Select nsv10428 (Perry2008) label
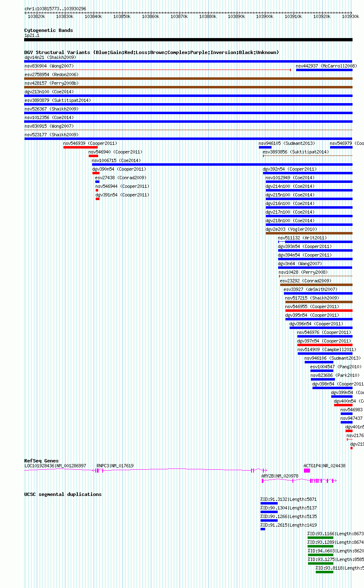 click(x=303, y=272)
